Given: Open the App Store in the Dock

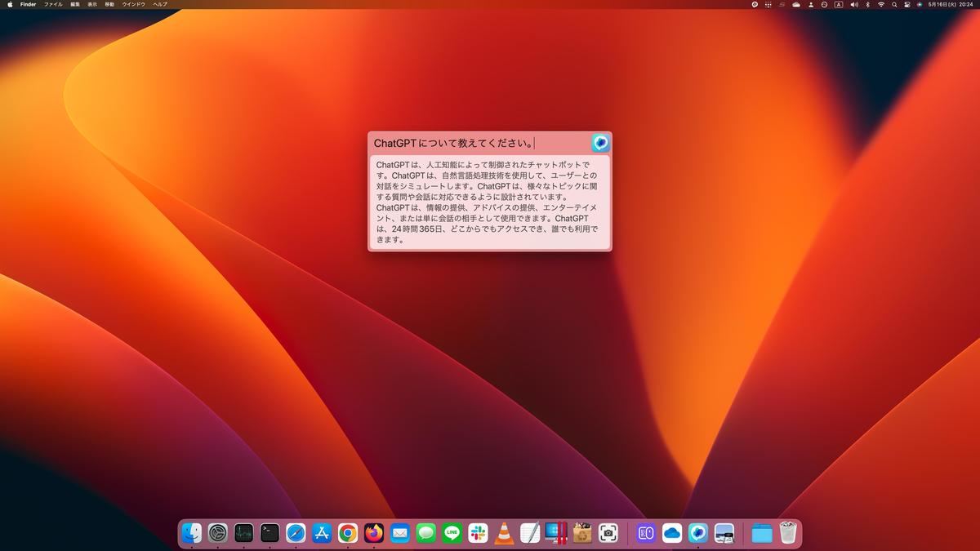Looking at the screenshot, I should coord(322,533).
